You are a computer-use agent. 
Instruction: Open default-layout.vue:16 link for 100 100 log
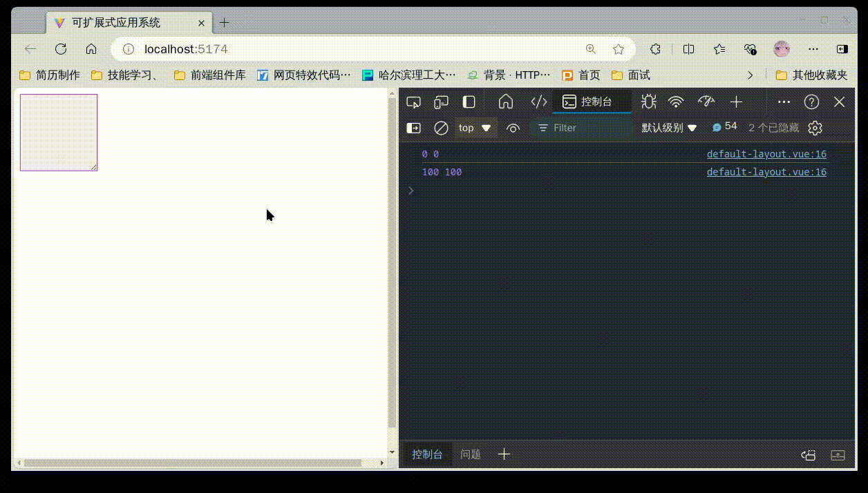click(766, 172)
